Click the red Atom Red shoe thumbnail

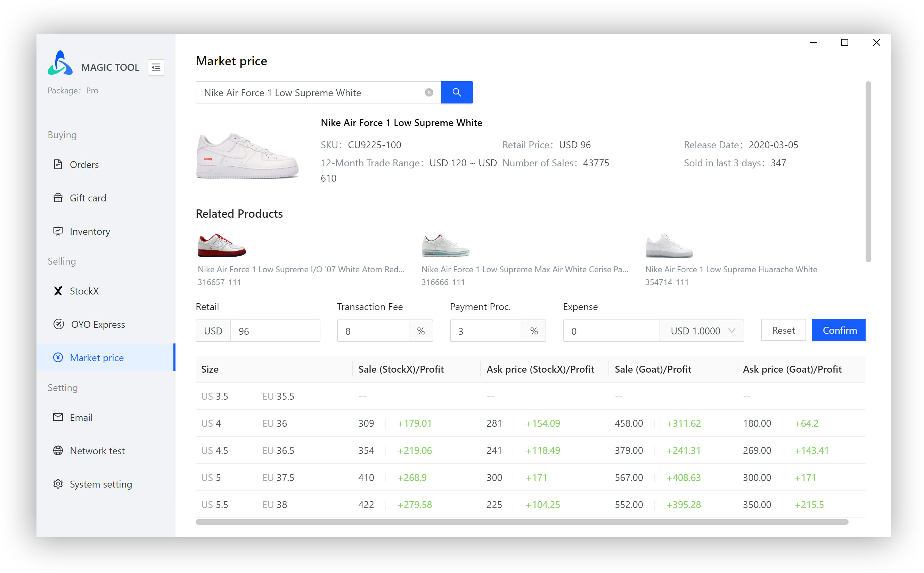[222, 246]
